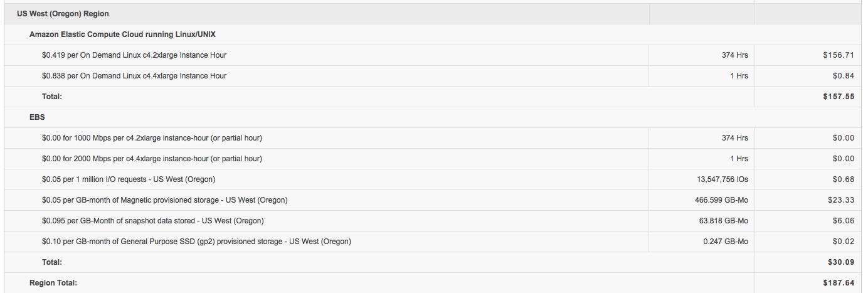Screen dimensions: 868x293
Task: Click the $157.55 Compute Cloud total
Action: (839, 97)
